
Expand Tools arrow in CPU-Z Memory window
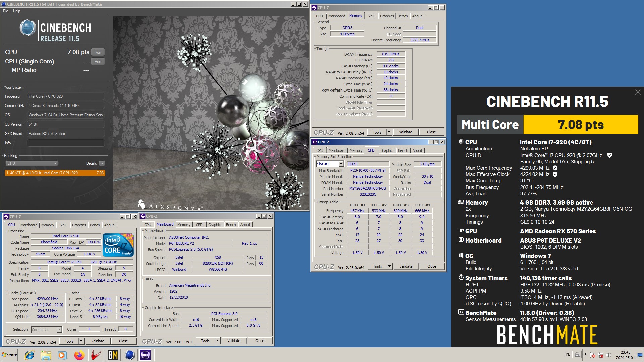point(389,132)
